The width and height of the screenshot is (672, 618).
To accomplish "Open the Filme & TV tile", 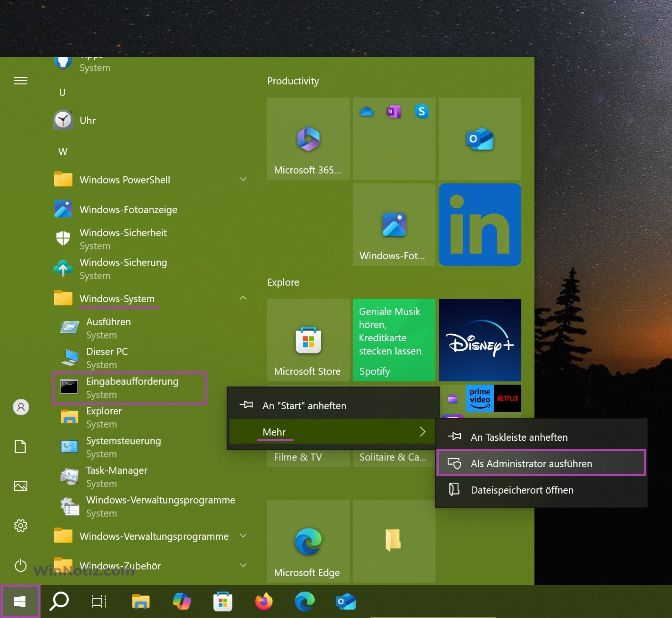I will point(308,457).
